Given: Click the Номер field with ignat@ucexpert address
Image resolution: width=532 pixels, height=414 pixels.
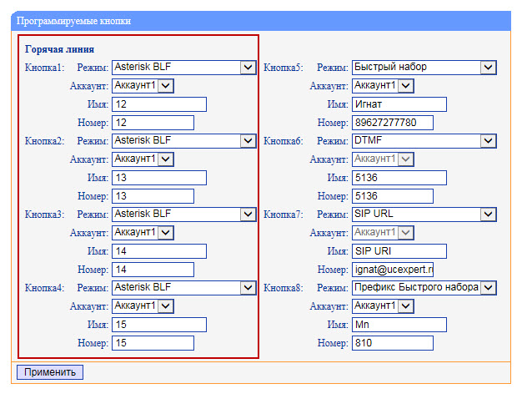Looking at the screenshot, I should pyautogui.click(x=393, y=270).
